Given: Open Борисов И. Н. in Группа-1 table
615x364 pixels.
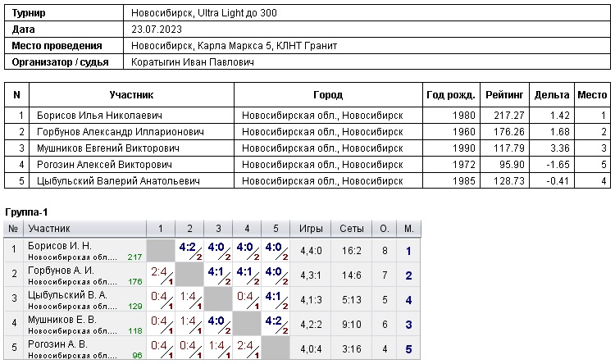Looking at the screenshot, I should point(60,246).
